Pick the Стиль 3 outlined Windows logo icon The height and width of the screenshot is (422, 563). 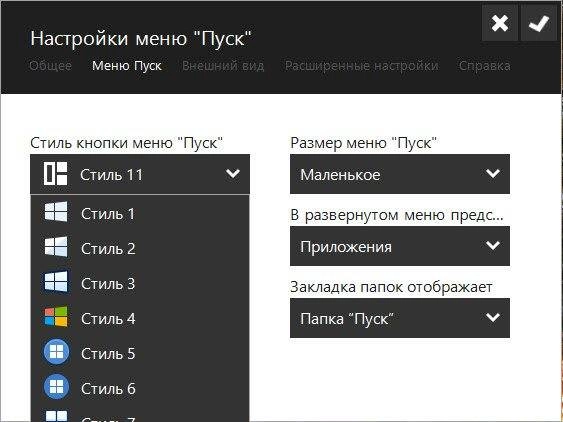click(56, 282)
